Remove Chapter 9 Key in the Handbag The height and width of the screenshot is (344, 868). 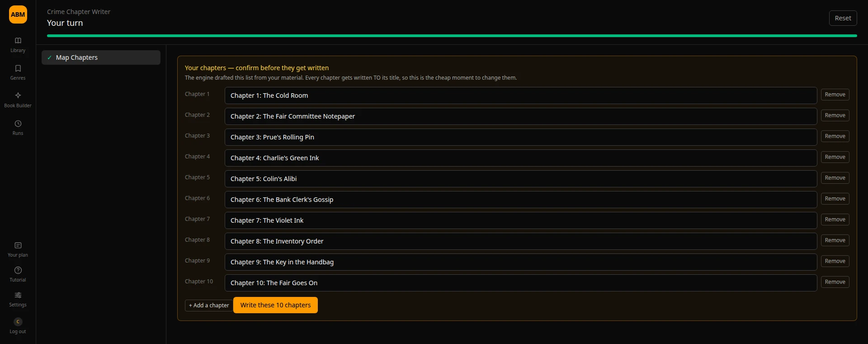click(x=835, y=261)
